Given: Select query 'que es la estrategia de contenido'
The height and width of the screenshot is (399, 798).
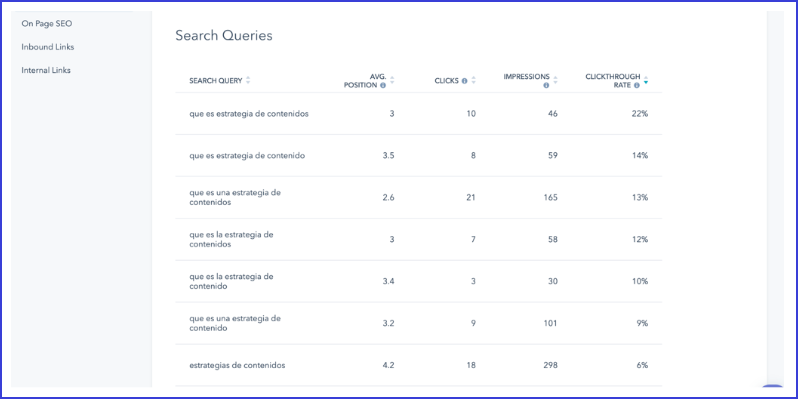Looking at the screenshot, I should point(232,281).
